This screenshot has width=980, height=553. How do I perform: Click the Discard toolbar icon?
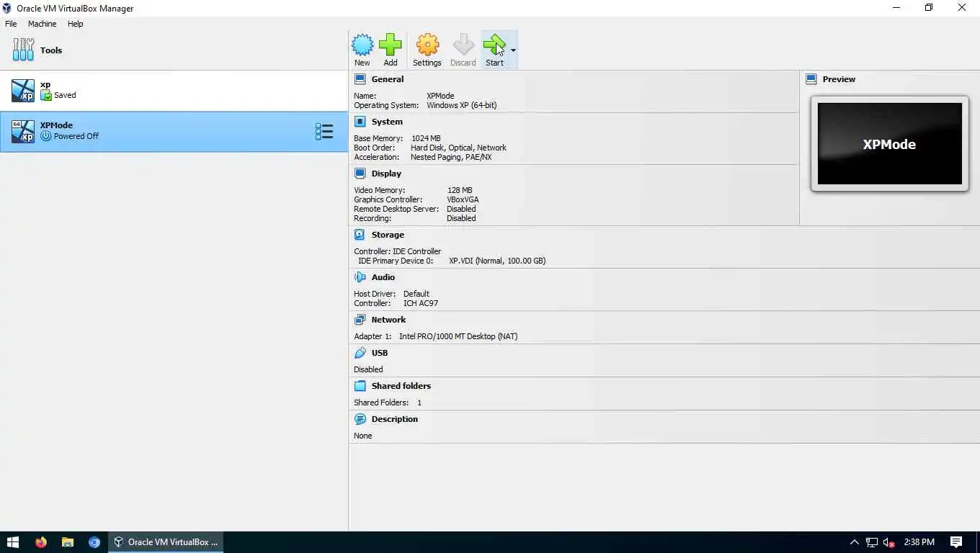pos(463,45)
